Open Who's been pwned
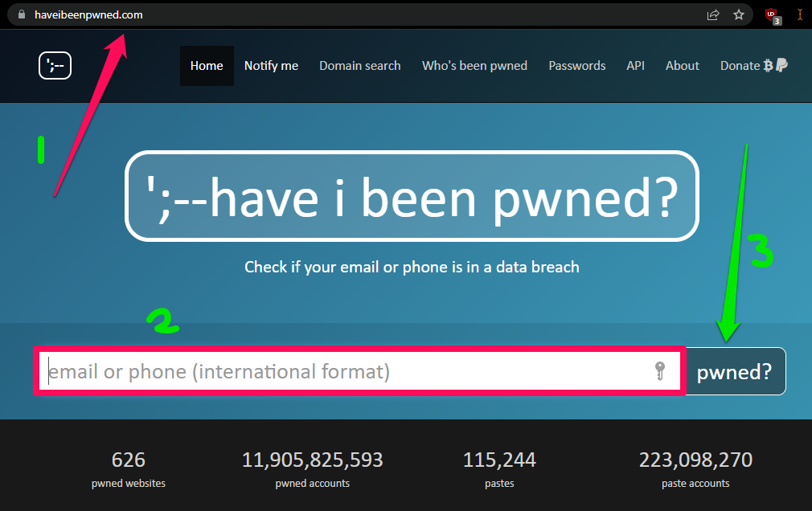 point(474,66)
